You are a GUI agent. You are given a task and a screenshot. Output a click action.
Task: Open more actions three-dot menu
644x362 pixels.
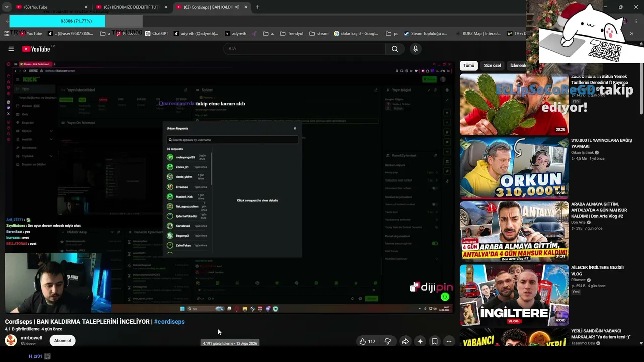pos(449,341)
